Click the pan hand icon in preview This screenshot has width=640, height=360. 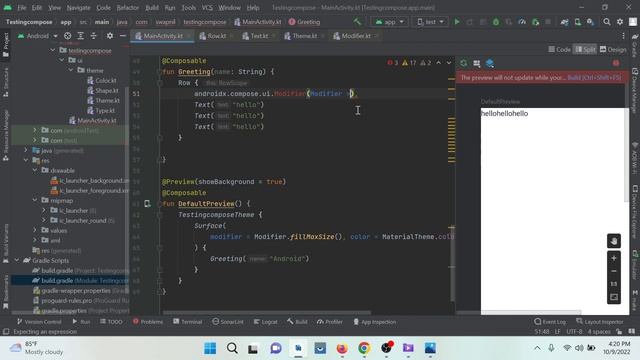coord(614,241)
